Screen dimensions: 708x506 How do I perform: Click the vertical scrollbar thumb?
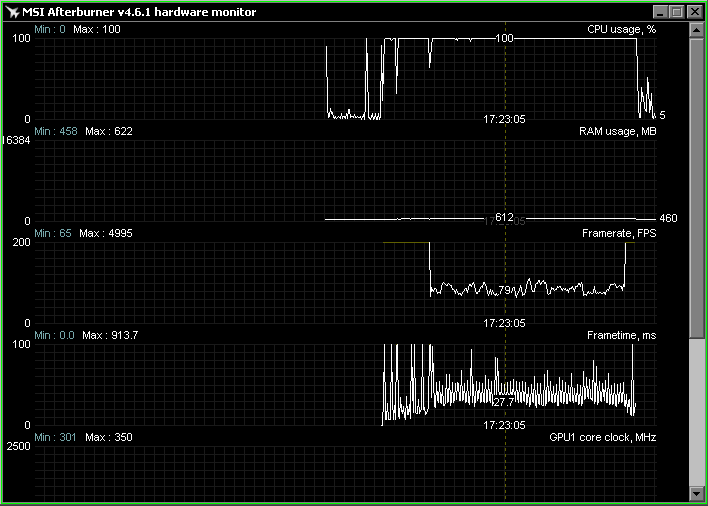(x=696, y=188)
